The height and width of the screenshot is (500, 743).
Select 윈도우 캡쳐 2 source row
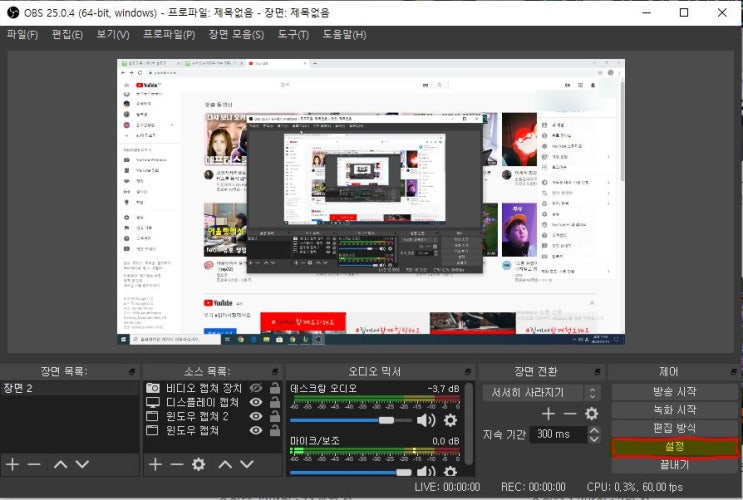pos(213,416)
